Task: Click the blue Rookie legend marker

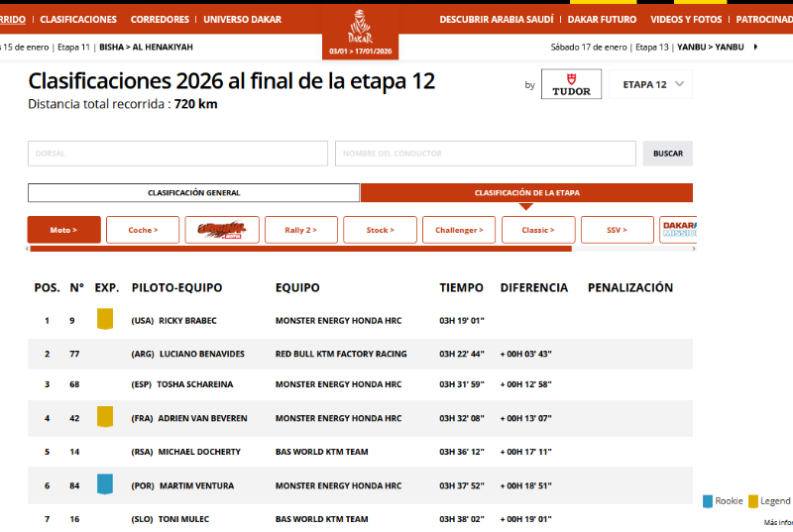Action: 708,501
